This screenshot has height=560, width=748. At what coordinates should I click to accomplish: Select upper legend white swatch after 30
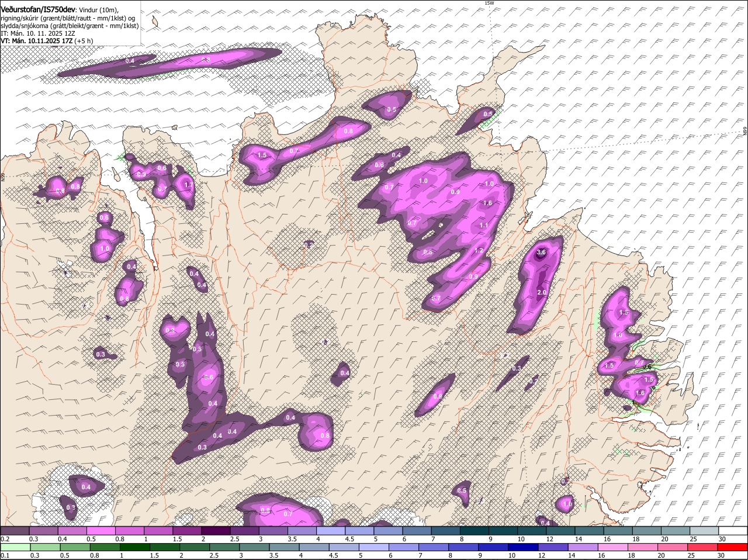[733, 531]
